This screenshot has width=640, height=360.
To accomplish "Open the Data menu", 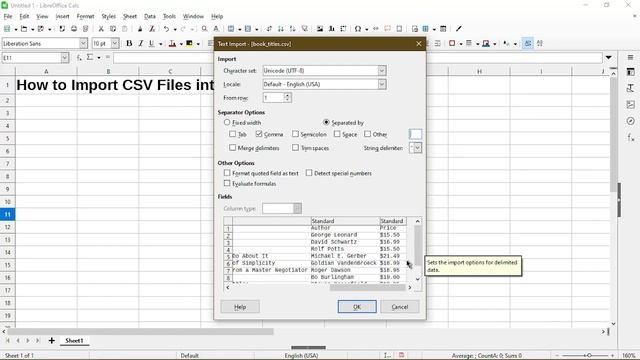I will pos(150,16).
